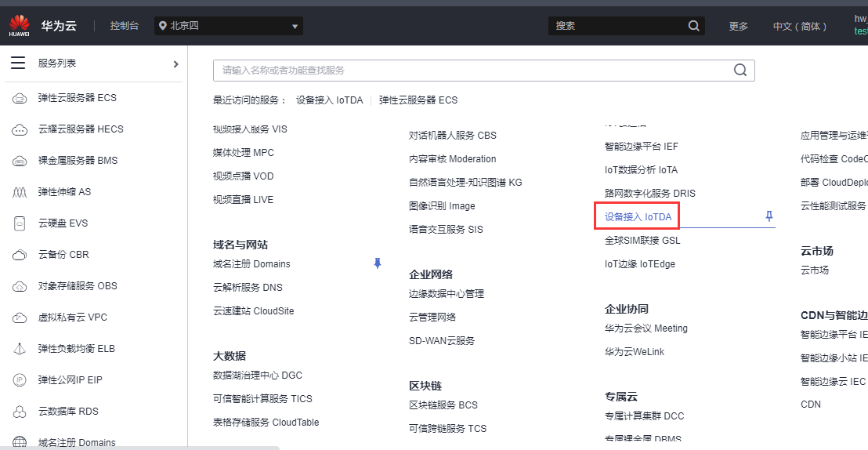Click 华为云 brand text

[x=59, y=26]
